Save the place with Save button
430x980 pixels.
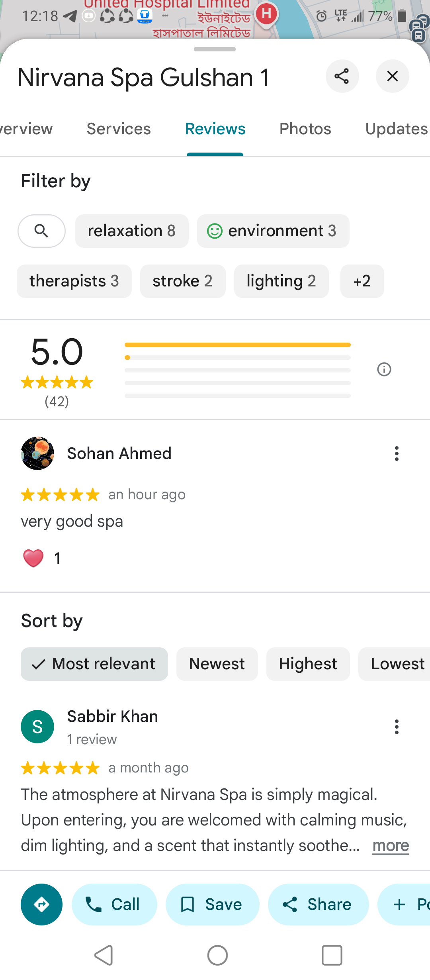coord(212,904)
